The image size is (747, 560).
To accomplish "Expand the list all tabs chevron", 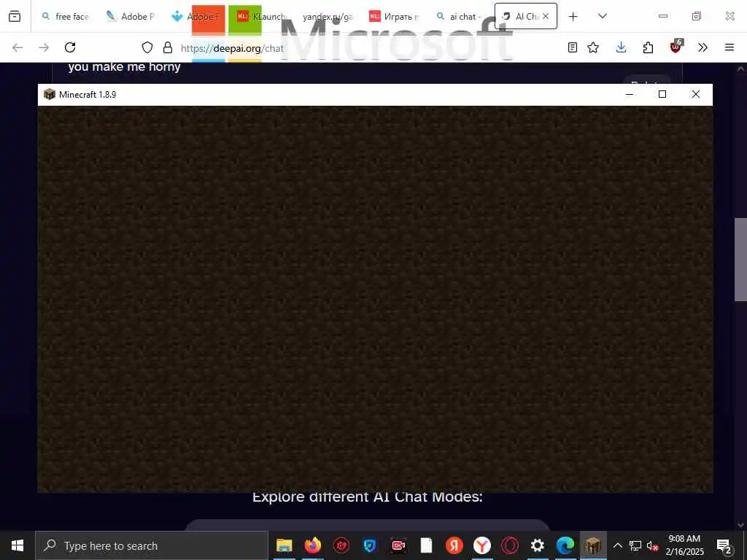I will [x=602, y=16].
